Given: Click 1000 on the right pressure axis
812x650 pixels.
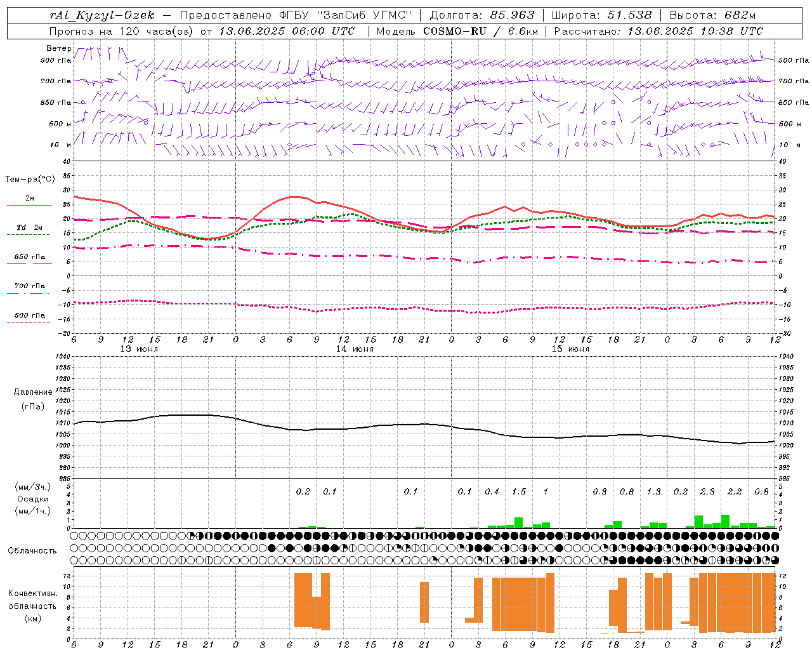Looking at the screenshot, I should point(785,446).
